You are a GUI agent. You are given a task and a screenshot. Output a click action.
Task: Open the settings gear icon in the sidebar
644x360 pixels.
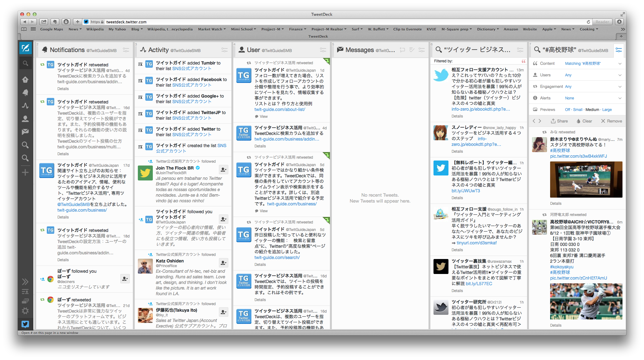25,311
